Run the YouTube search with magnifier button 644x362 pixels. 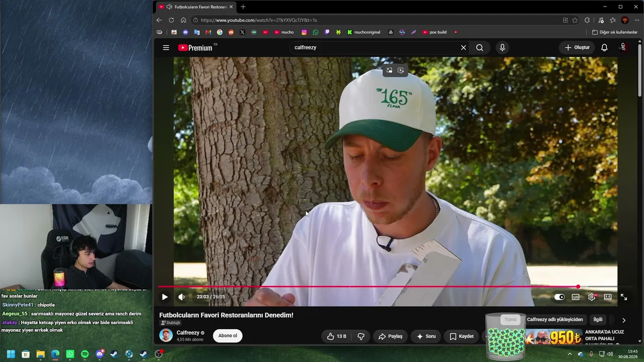click(x=479, y=48)
